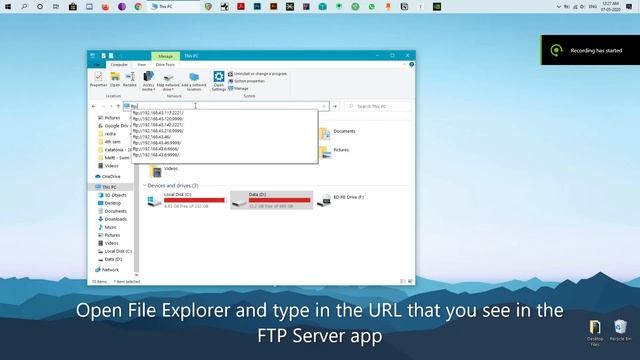Select Desktop Files folder on desktop

coord(595,333)
